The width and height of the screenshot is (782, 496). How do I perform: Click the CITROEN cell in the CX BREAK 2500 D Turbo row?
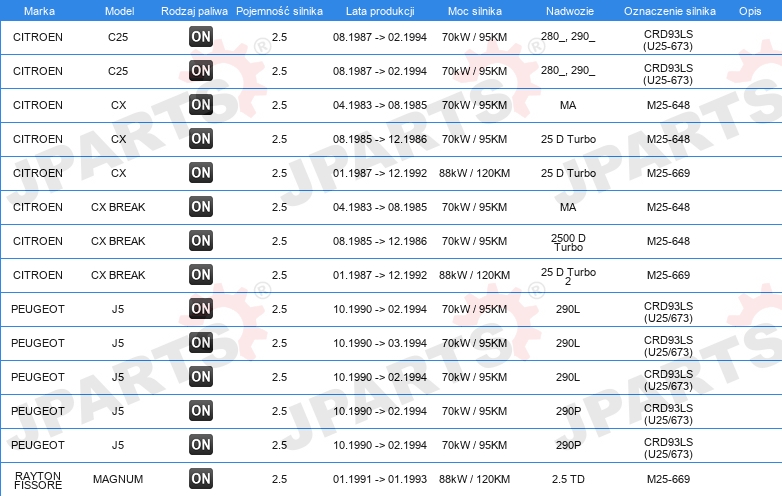click(x=38, y=241)
